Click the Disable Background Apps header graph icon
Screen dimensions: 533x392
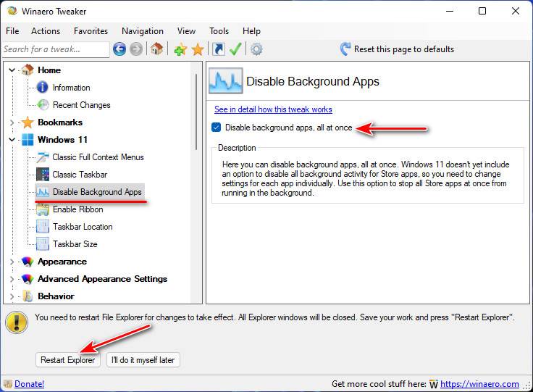coord(226,80)
